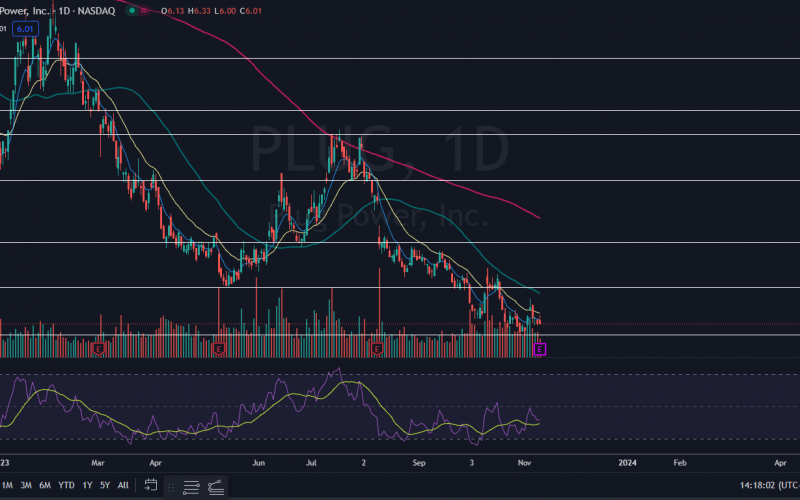800x500 pixels.
Task: Display All available history
Action: [123, 485]
